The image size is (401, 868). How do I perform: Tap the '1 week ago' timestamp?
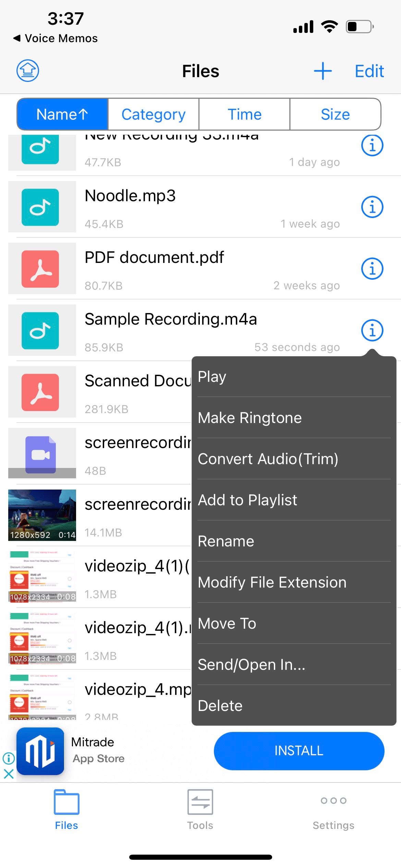(x=310, y=224)
